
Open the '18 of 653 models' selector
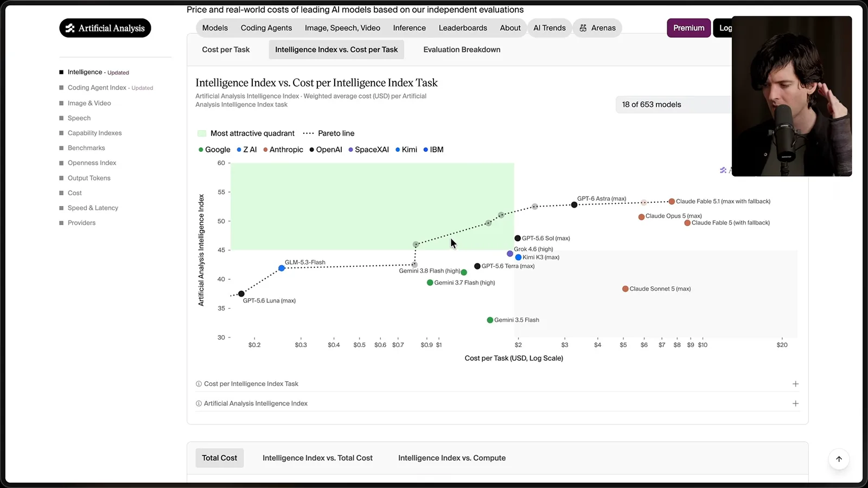674,105
